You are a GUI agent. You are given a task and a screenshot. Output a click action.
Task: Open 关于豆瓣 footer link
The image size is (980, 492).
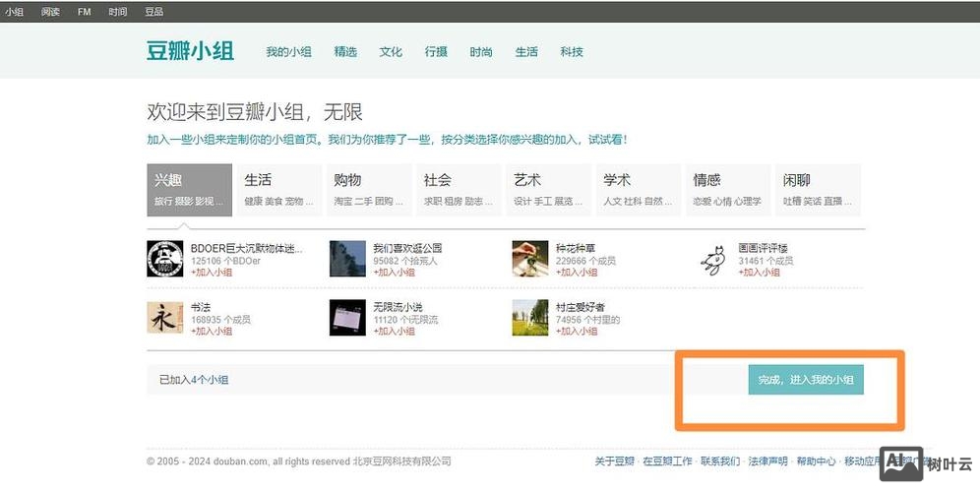coord(614,461)
